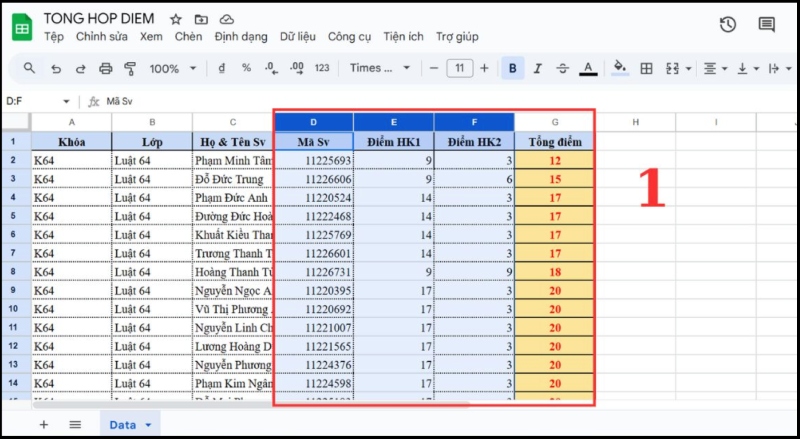Decrease font size with minus button
The height and width of the screenshot is (439, 800).
(434, 68)
